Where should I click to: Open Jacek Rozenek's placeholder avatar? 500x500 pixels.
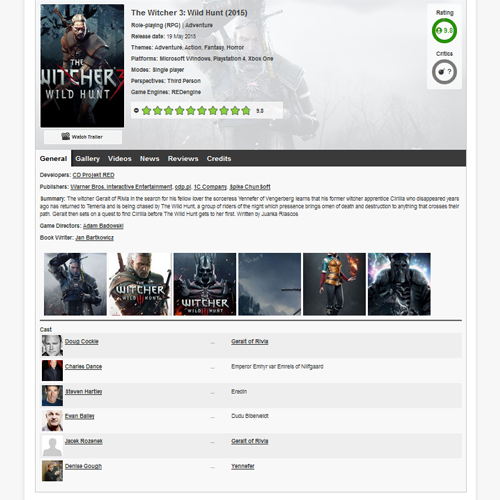tap(52, 446)
